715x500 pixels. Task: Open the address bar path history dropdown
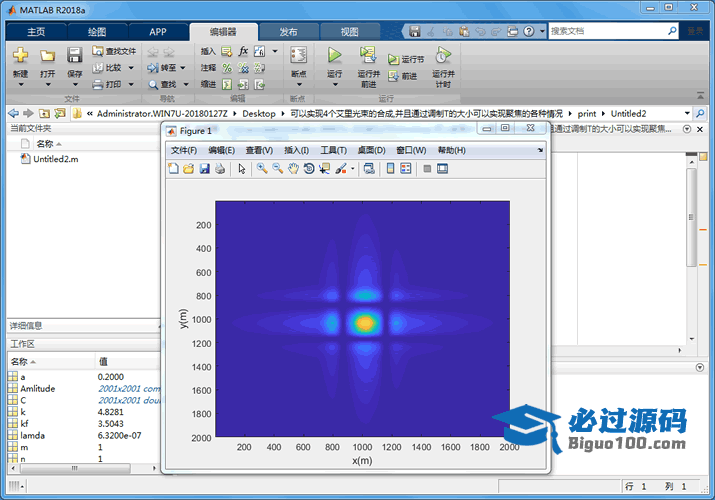click(x=687, y=113)
